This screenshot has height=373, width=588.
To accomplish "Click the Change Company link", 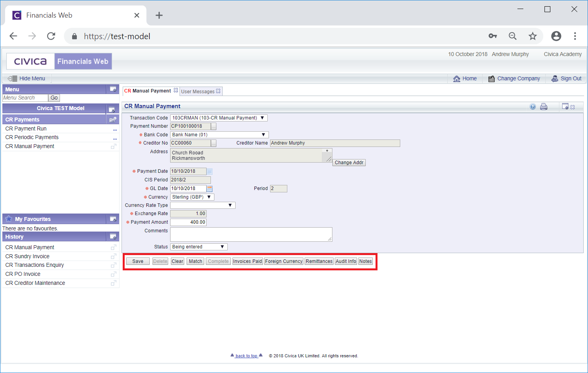I will click(x=514, y=78).
